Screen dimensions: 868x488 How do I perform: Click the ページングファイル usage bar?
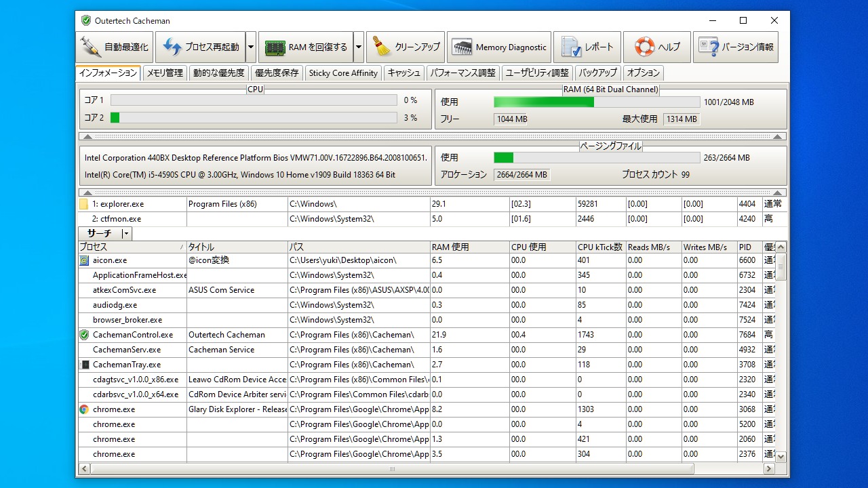coord(597,158)
